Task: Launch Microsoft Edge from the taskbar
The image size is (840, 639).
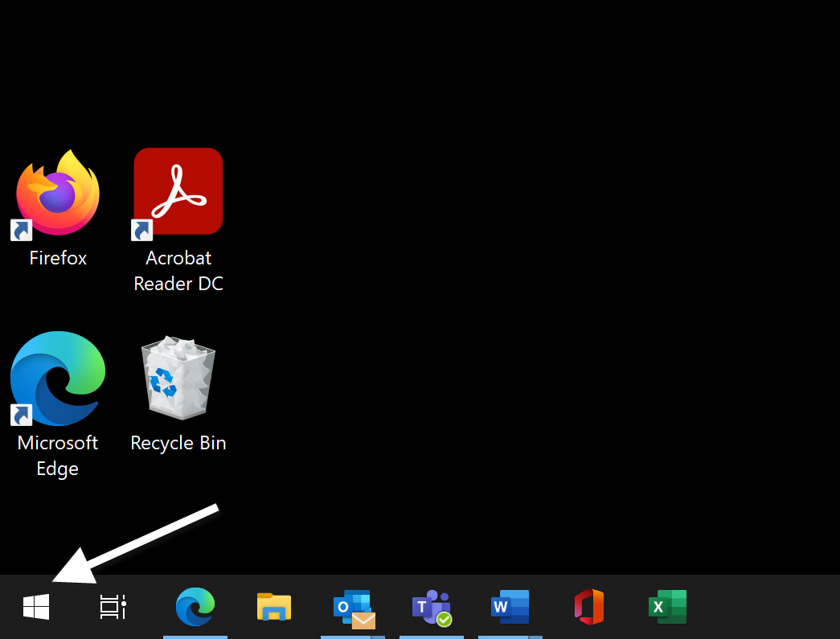Action: (x=195, y=606)
